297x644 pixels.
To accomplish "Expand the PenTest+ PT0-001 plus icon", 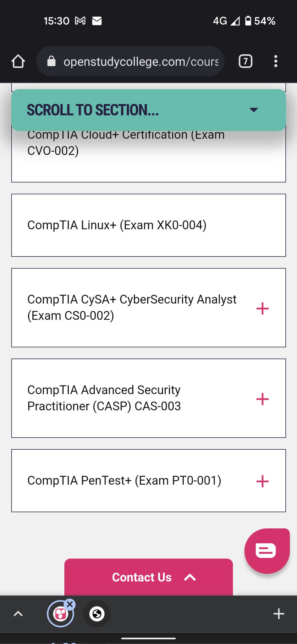I will [262, 481].
